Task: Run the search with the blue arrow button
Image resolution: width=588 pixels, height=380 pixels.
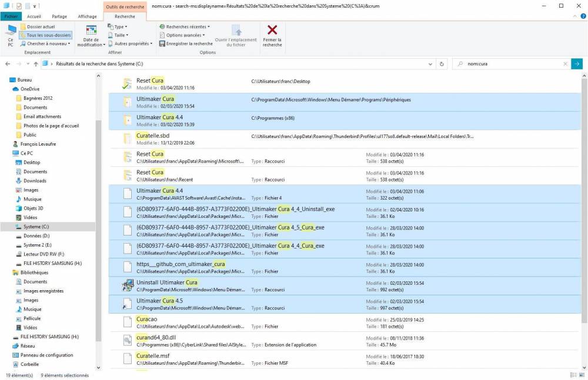Action: (577, 64)
